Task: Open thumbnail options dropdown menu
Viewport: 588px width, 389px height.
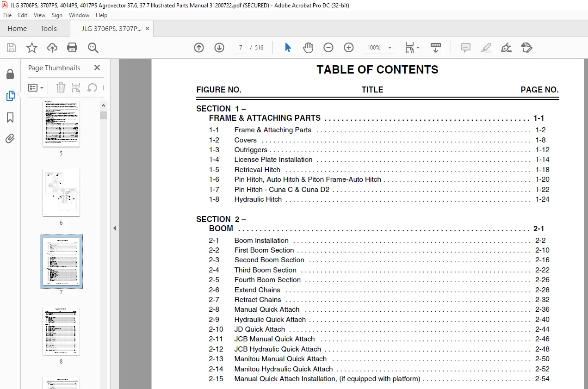Action: click(36, 87)
